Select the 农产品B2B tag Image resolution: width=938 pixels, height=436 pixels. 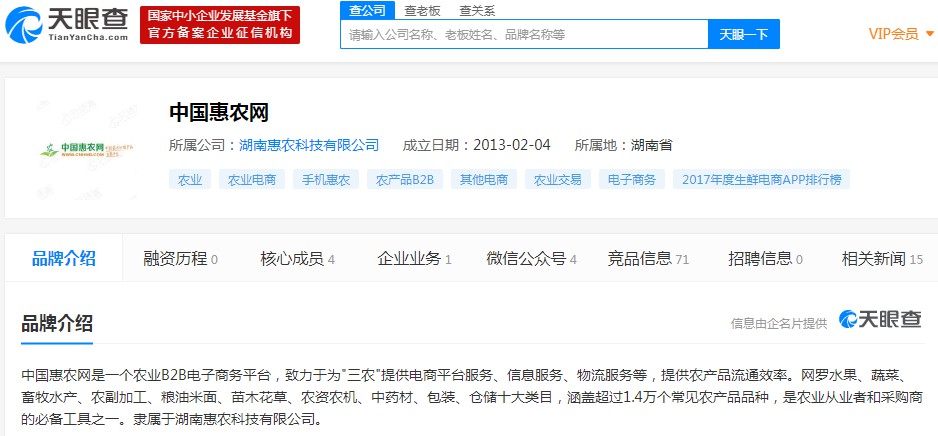coord(405,179)
